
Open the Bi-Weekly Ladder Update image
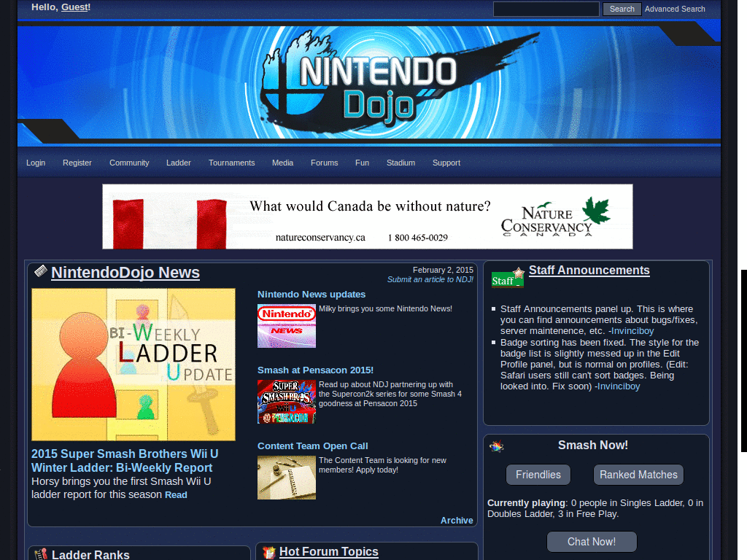133,365
